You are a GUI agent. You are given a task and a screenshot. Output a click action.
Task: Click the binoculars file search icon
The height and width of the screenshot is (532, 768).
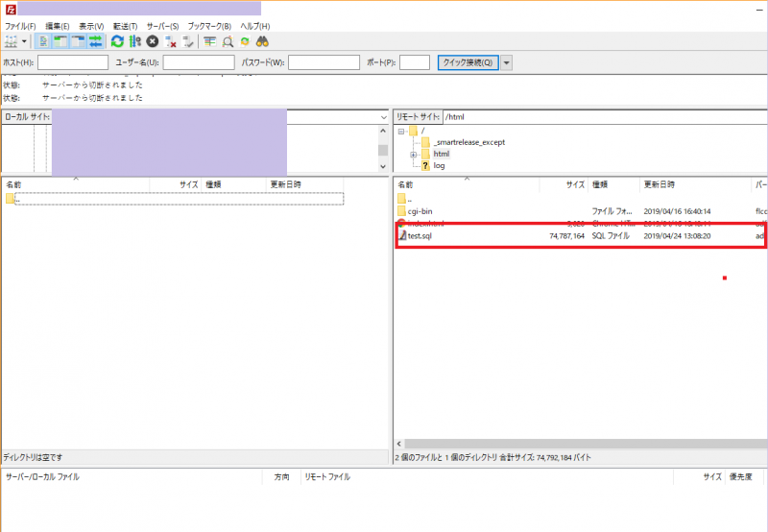pyautogui.click(x=262, y=41)
